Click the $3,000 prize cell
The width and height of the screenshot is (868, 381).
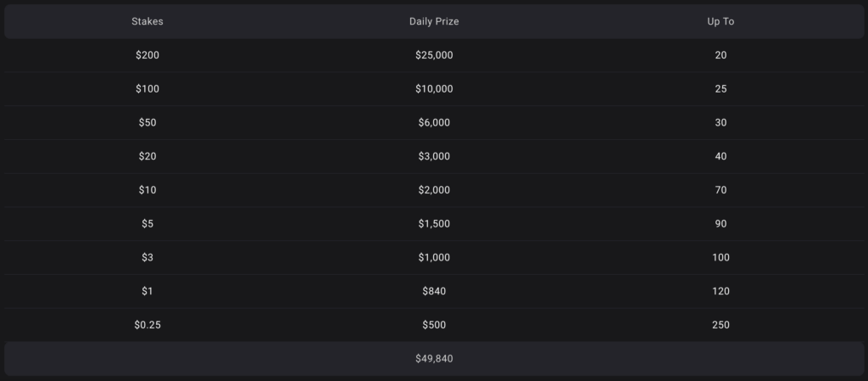tap(434, 157)
